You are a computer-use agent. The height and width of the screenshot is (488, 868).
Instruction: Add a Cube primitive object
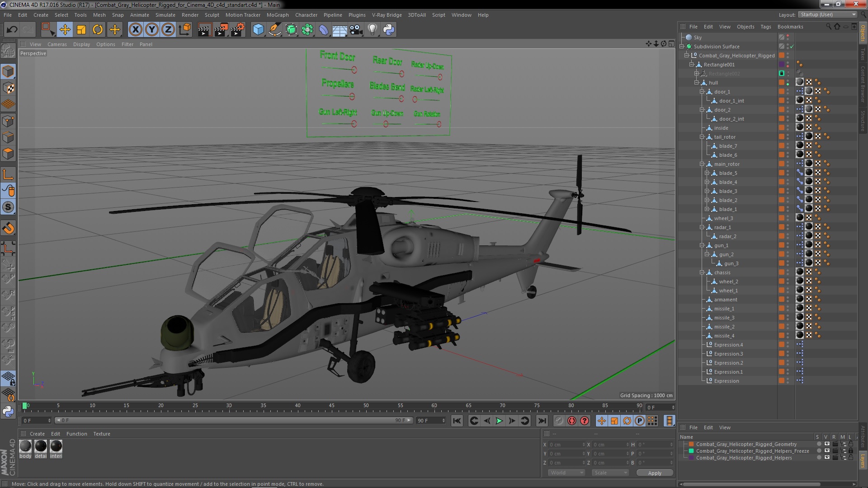click(x=258, y=30)
